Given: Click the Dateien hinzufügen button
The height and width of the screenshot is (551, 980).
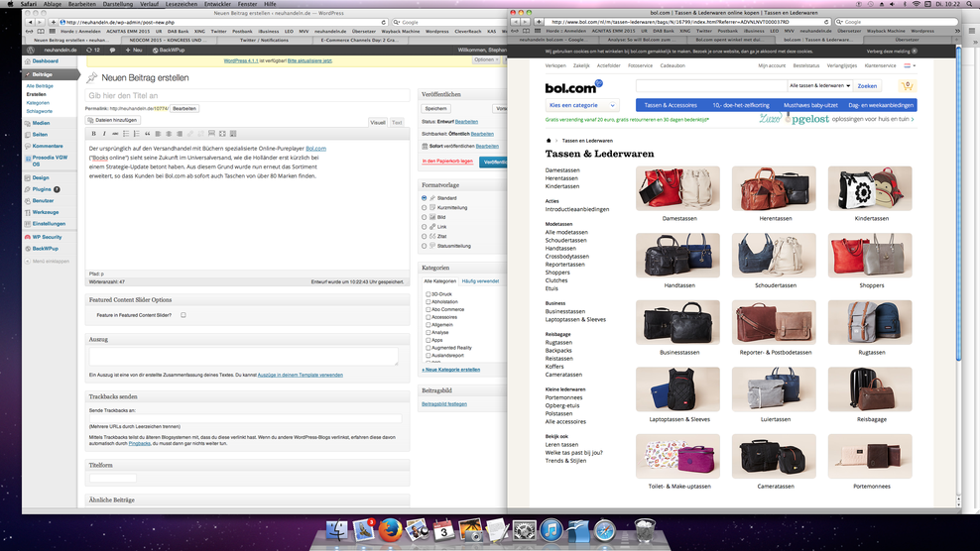Looking at the screenshot, I should tap(113, 120).
